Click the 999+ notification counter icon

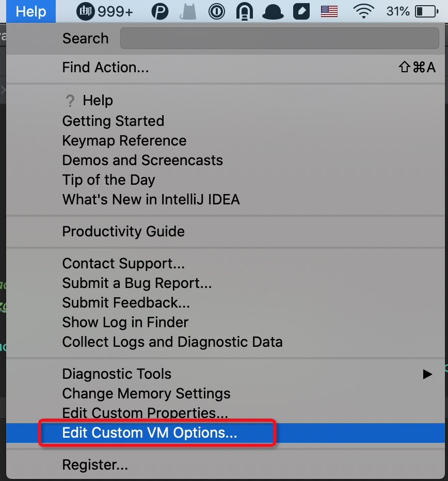pyautogui.click(x=105, y=12)
